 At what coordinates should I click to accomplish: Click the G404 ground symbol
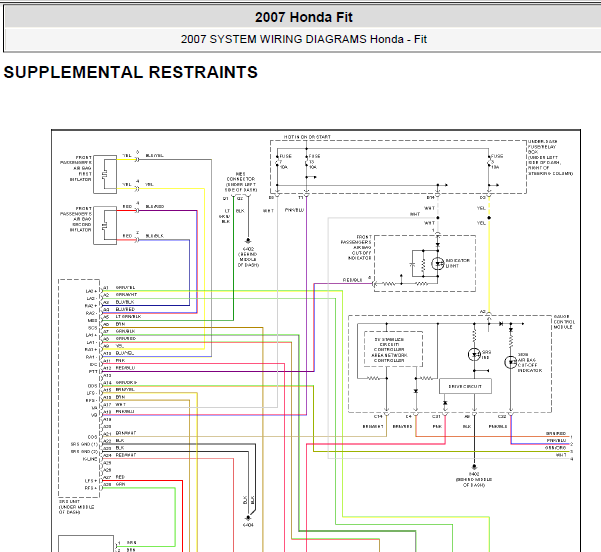pyautogui.click(x=248, y=518)
